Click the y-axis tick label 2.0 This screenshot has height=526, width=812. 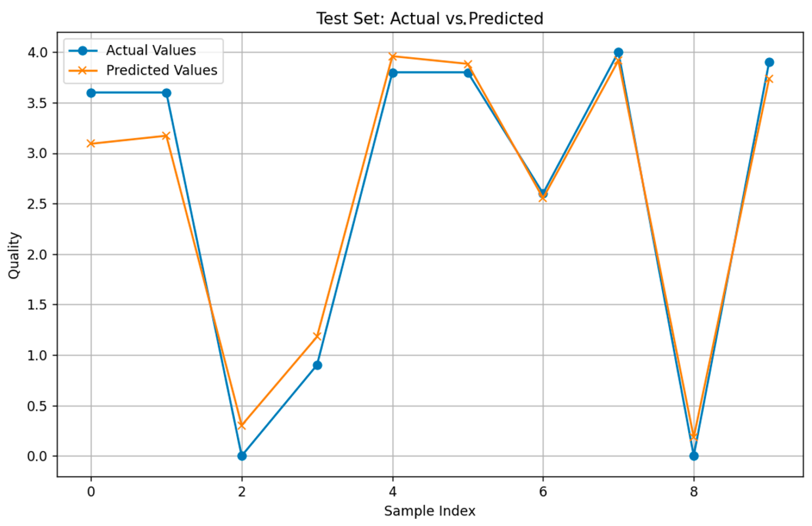pos(37,255)
